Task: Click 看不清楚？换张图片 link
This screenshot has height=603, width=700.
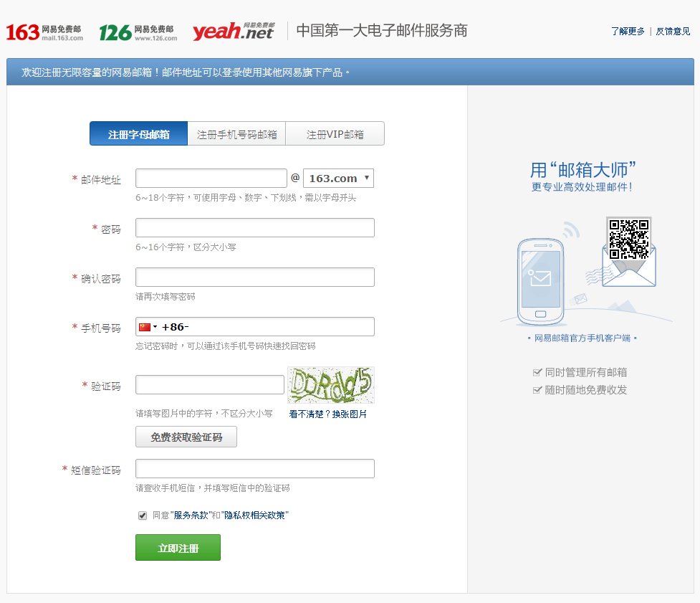Action: tap(328, 414)
